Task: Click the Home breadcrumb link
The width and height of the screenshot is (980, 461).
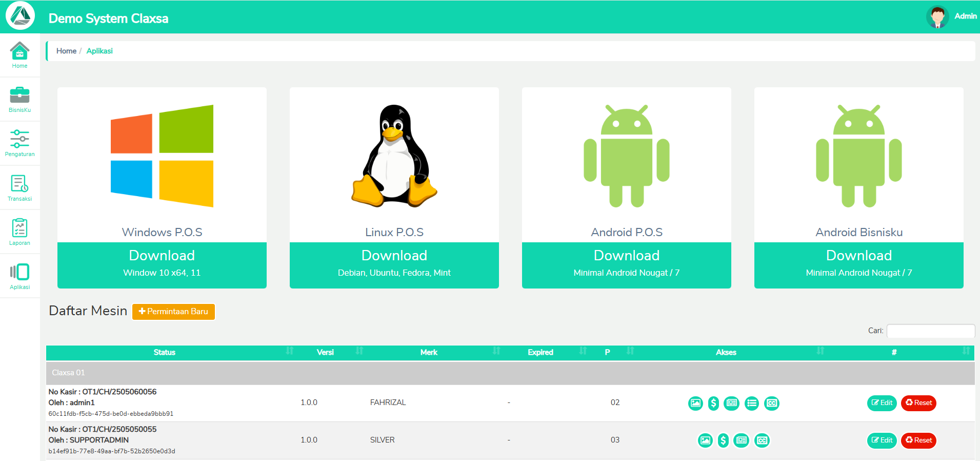Action: pos(66,51)
